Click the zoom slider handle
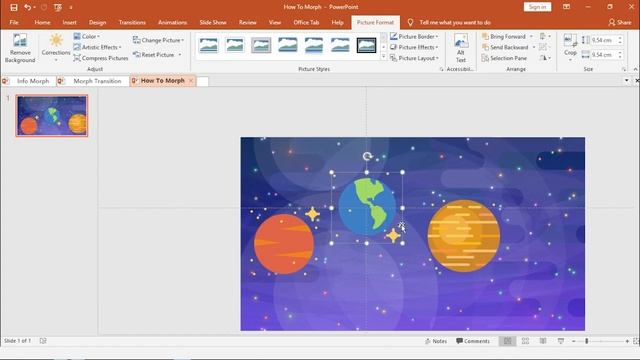The width and height of the screenshot is (640, 360). click(x=587, y=341)
